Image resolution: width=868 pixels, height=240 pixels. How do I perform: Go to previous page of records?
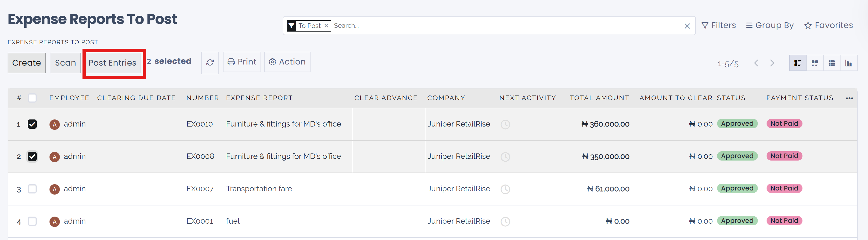tap(756, 63)
